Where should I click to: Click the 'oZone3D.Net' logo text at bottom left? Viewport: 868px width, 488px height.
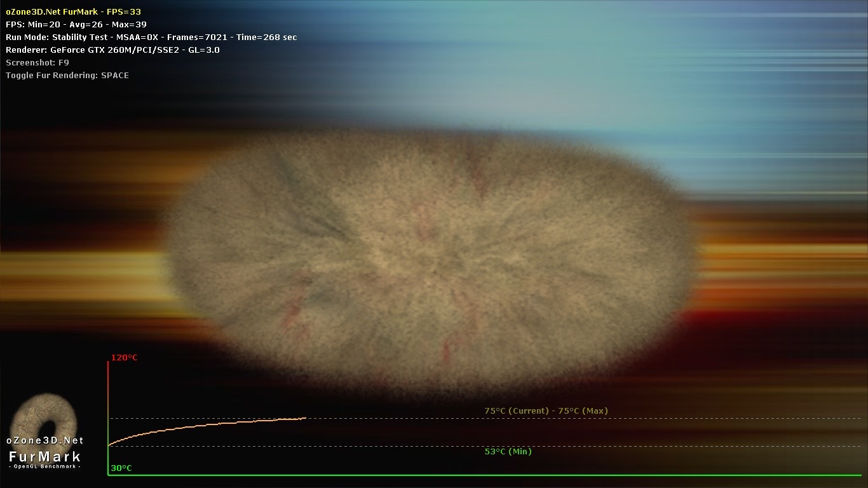click(45, 440)
